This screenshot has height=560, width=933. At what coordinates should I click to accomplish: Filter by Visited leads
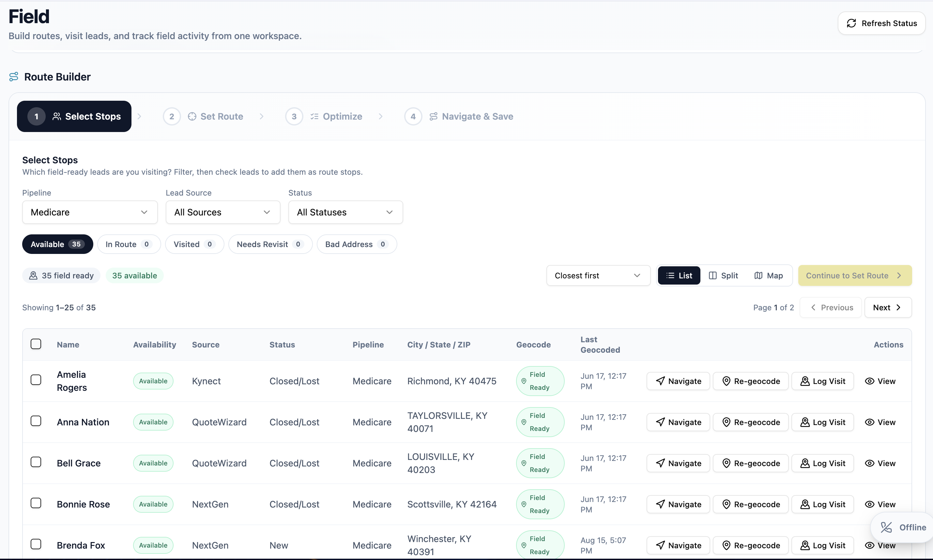point(194,244)
